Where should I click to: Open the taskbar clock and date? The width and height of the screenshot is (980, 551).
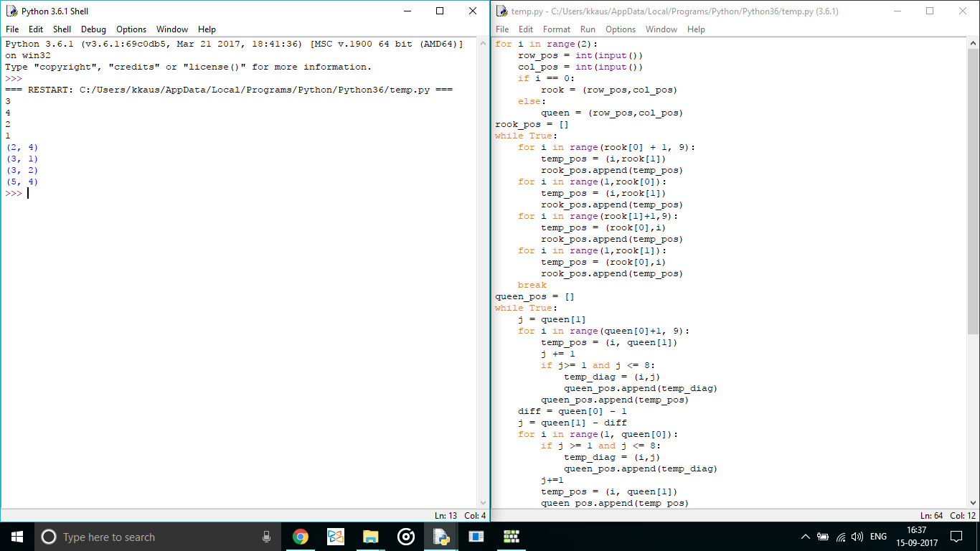click(917, 537)
